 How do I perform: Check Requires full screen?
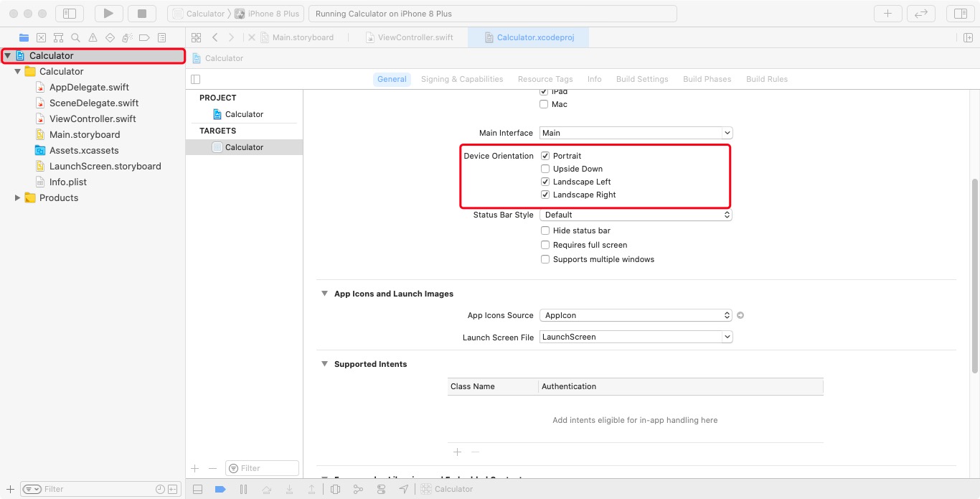[x=545, y=245]
